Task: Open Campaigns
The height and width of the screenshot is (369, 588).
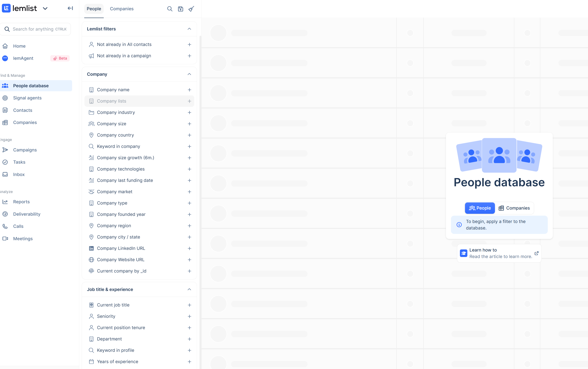Action: [36, 150]
